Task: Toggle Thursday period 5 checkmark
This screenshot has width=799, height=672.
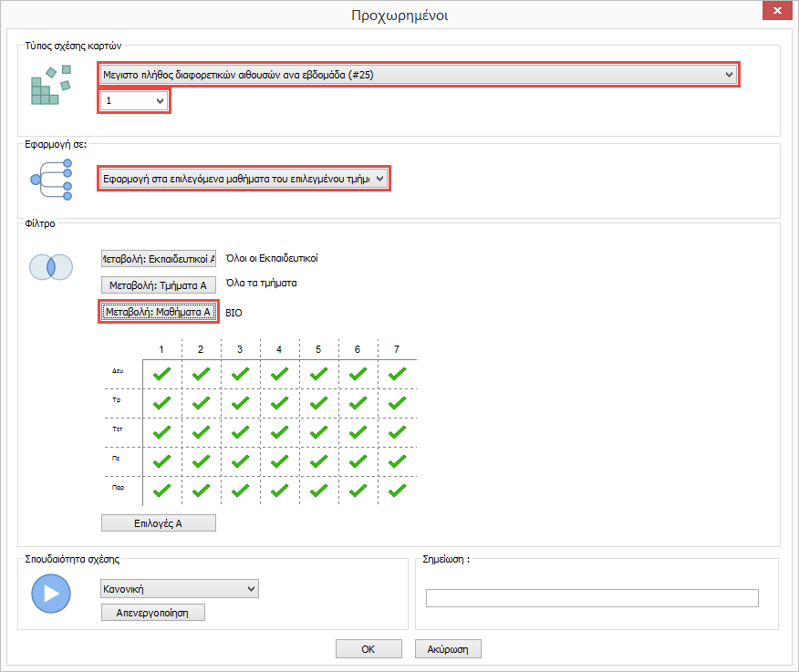Action: [x=318, y=460]
